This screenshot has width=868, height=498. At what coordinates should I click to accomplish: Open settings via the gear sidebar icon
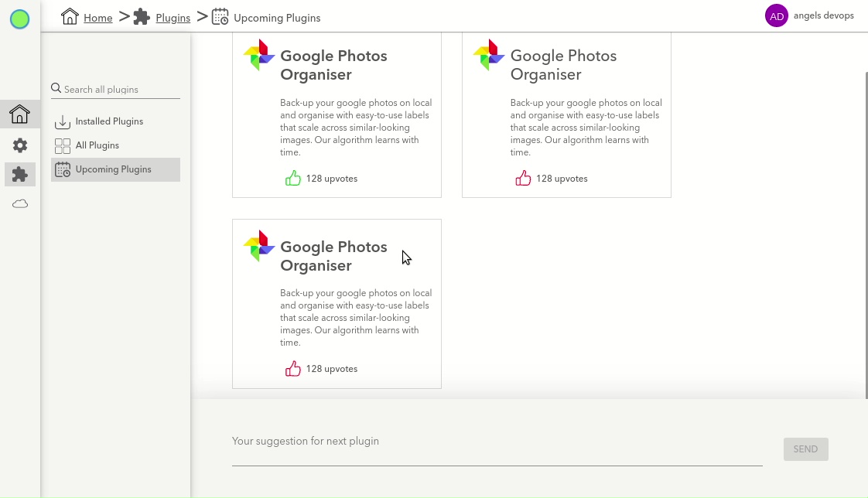pyautogui.click(x=20, y=145)
